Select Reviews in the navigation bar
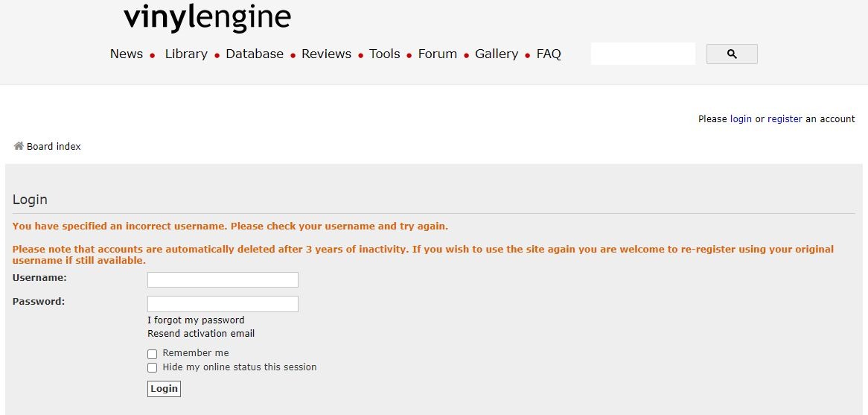 327,54
